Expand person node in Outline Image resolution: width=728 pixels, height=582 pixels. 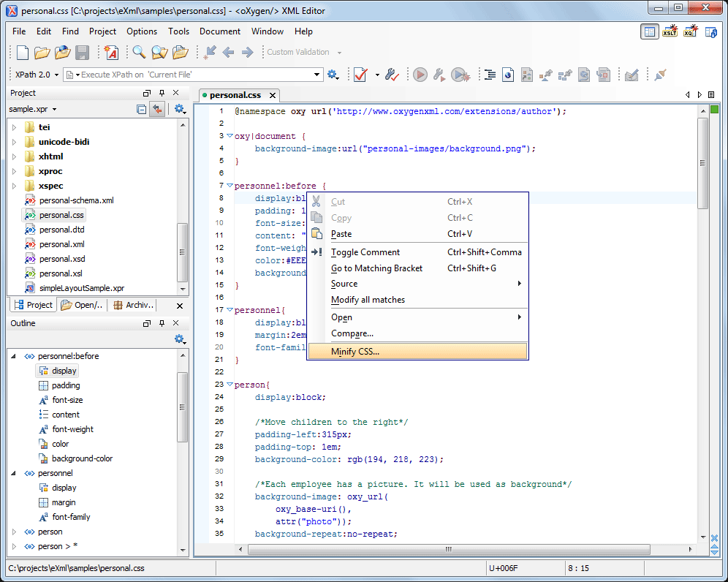tap(14, 532)
